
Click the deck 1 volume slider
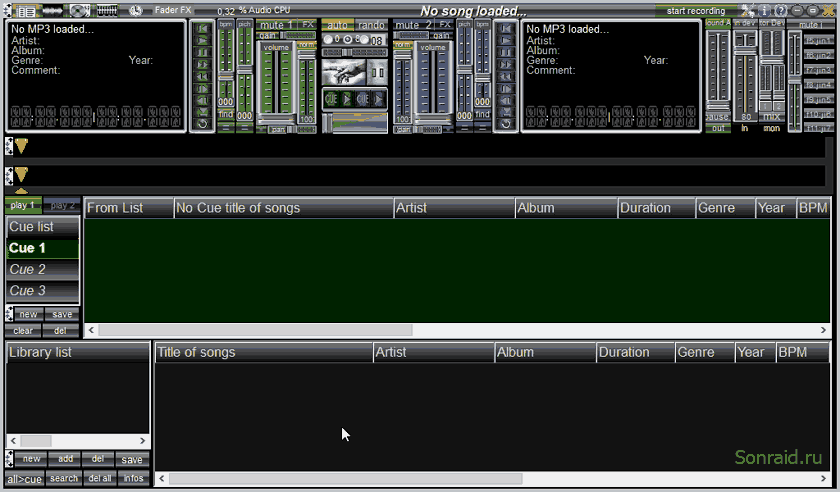click(276, 83)
